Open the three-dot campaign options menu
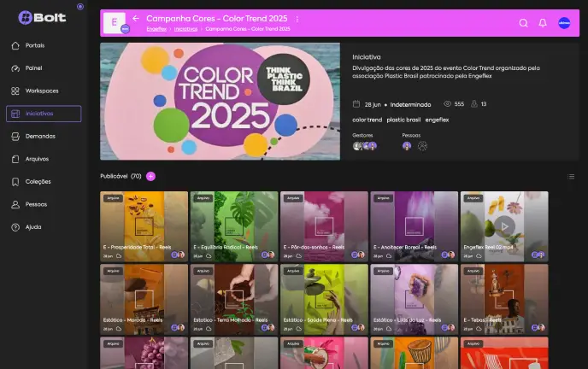Screen dimensions: 588x369 pos(297,19)
